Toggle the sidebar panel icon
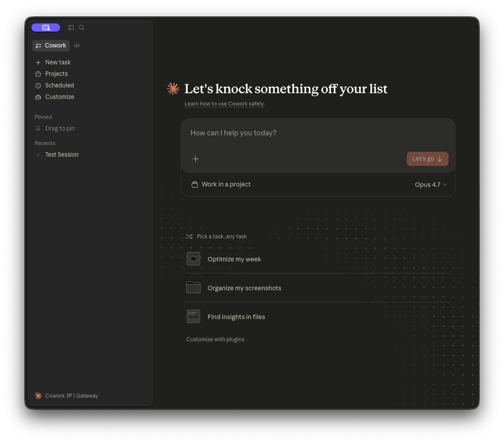The width and height of the screenshot is (504, 442). coord(71,28)
